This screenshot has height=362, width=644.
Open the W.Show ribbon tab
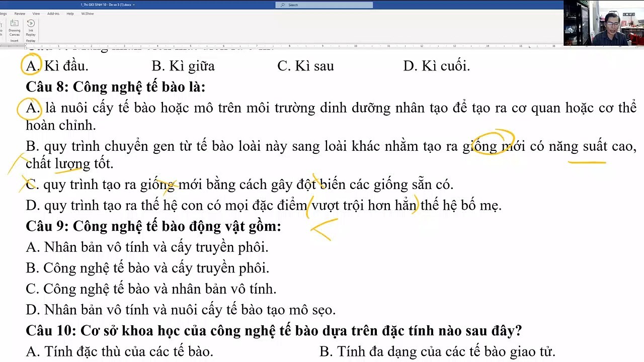pyautogui.click(x=88, y=14)
